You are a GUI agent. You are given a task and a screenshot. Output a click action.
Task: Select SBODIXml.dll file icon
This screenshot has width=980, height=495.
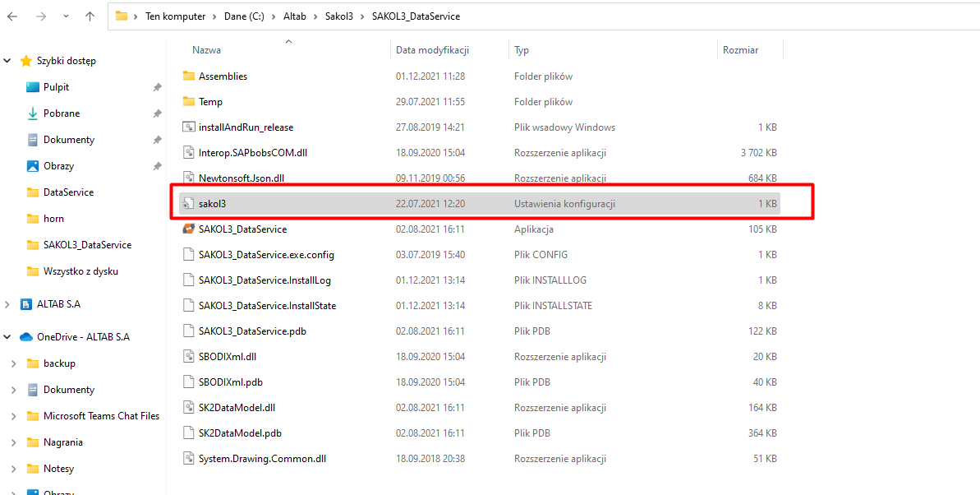click(189, 357)
